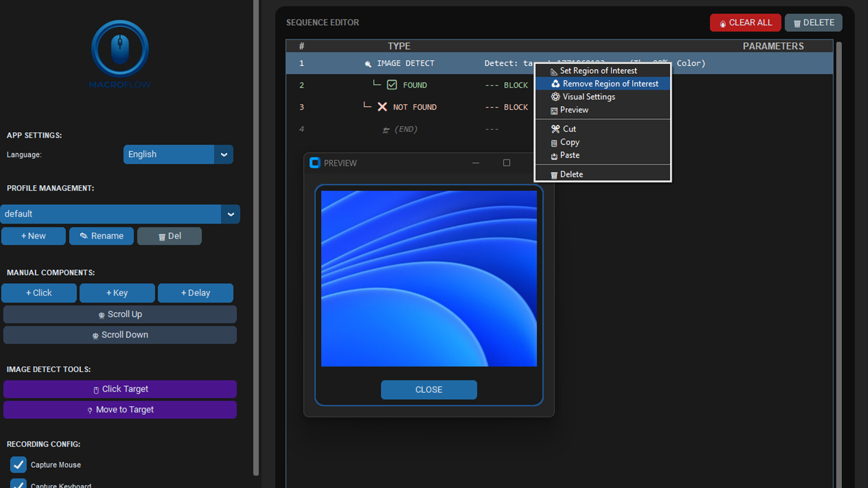
Task: Click the magnifying glass icon on IMAGE DETECT row
Action: (368, 63)
